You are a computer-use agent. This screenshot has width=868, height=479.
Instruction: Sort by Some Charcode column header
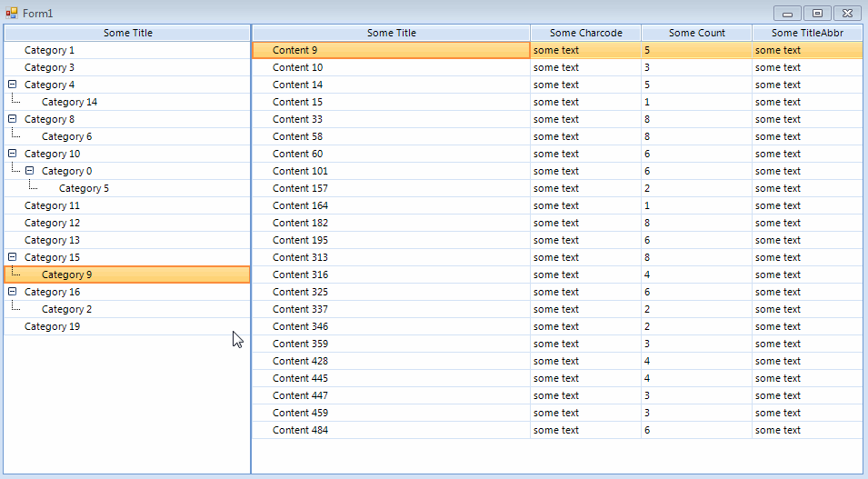point(585,33)
